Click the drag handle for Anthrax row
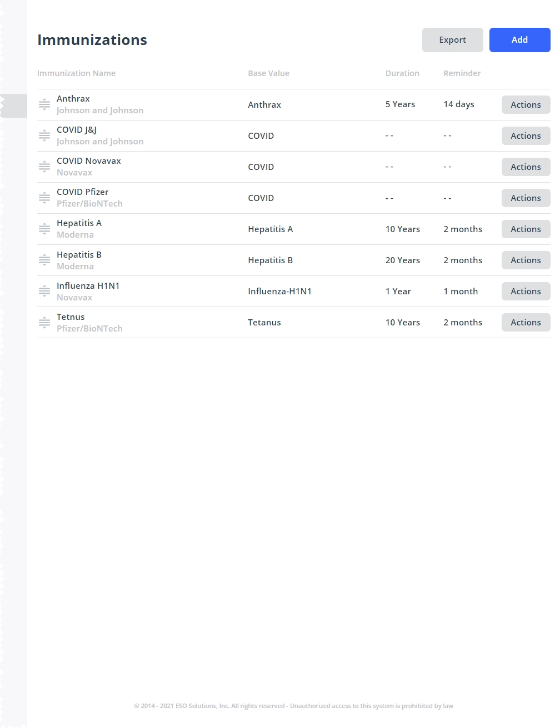 (x=44, y=104)
